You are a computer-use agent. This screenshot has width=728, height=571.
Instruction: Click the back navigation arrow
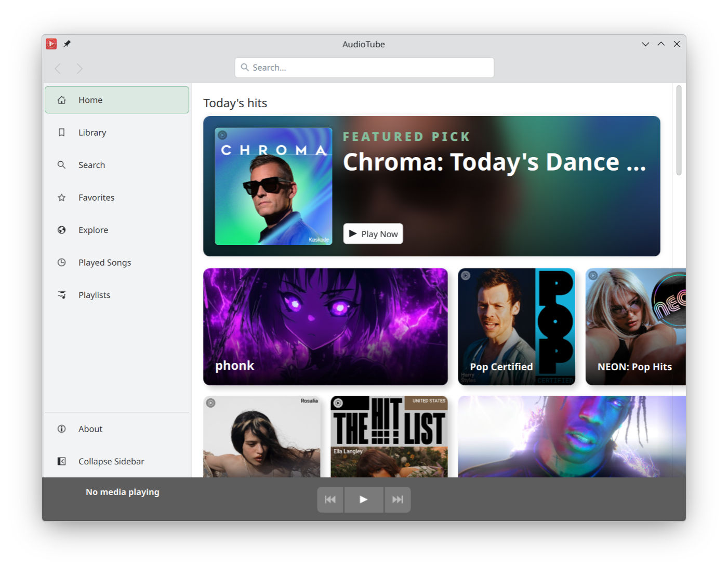tap(58, 68)
